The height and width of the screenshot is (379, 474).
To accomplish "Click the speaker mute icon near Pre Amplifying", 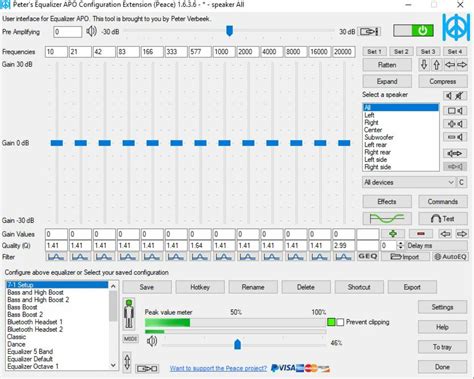I will point(91,32).
